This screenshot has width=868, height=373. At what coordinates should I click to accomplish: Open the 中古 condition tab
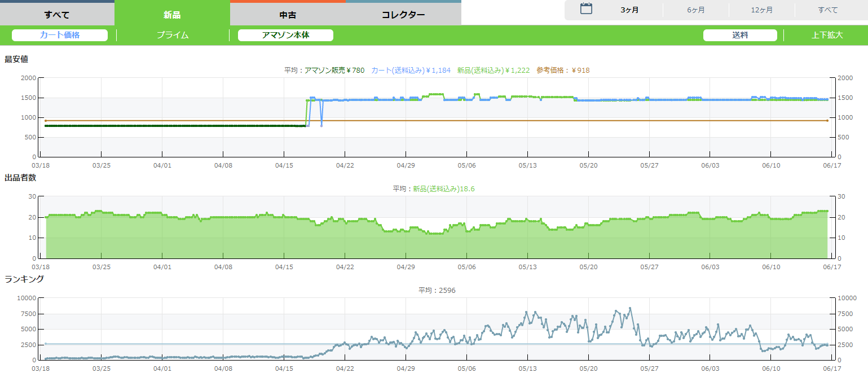pos(288,15)
